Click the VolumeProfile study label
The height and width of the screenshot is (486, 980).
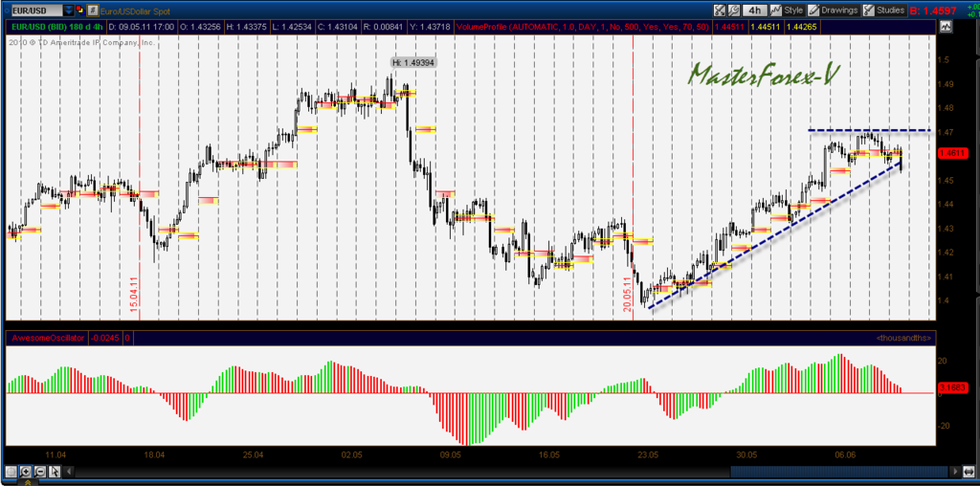click(583, 27)
